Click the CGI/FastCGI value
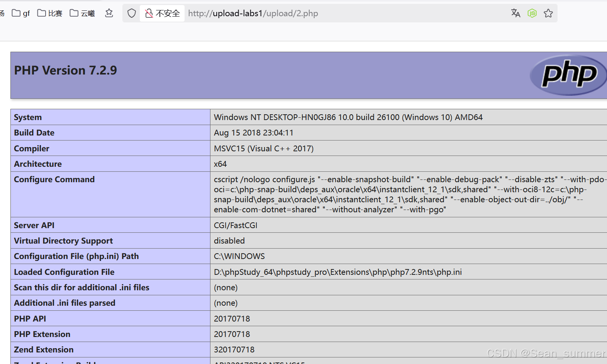Screen dimensions: 607x364 (x=236, y=225)
